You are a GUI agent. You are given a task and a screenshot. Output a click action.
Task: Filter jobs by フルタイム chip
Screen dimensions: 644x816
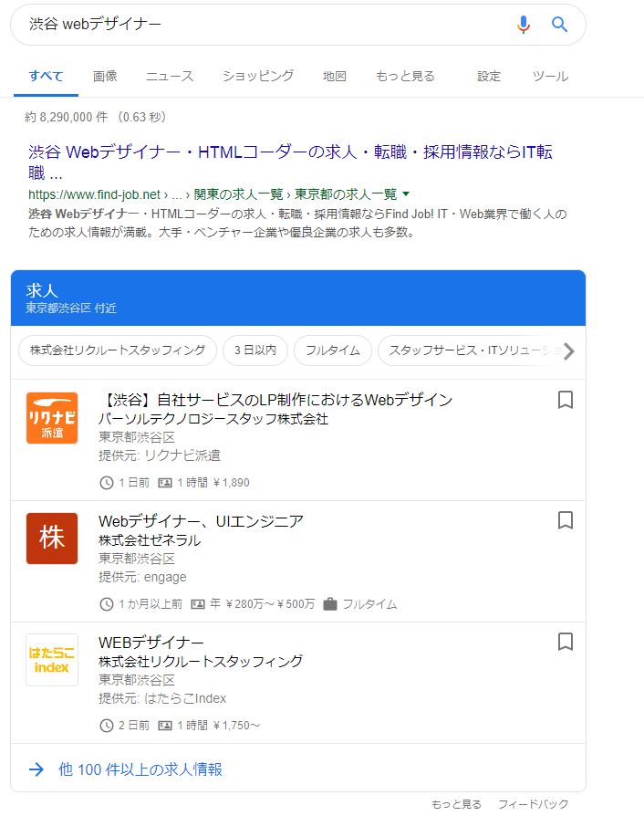click(334, 350)
